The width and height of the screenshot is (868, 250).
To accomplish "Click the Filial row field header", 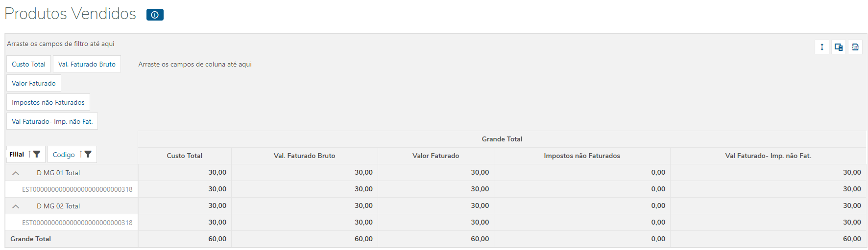I will pos(17,154).
